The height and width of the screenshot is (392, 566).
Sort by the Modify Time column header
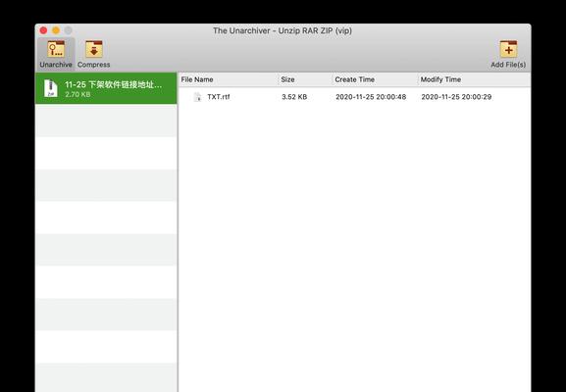tap(474, 79)
